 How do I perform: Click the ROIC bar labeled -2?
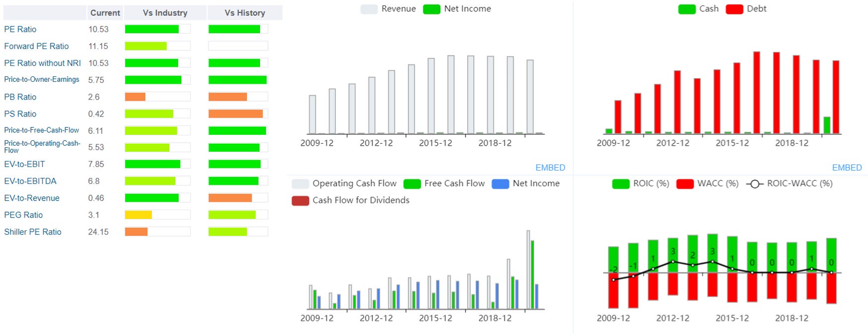613,260
